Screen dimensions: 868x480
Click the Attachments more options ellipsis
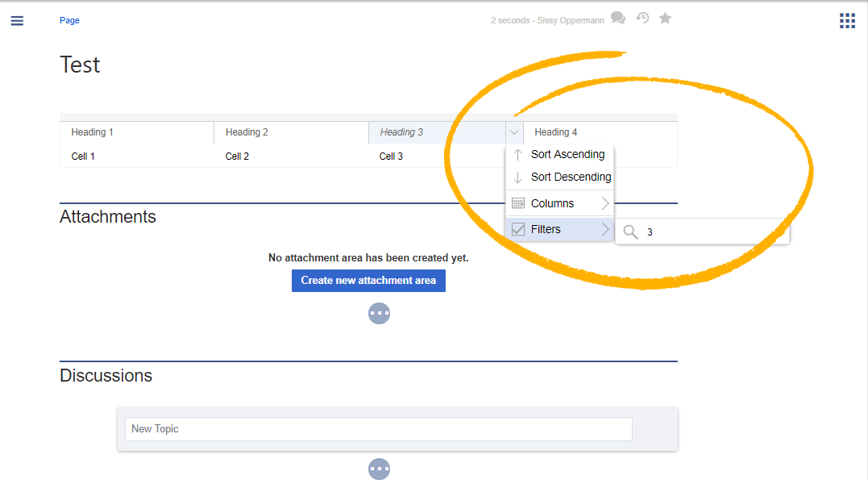point(380,313)
